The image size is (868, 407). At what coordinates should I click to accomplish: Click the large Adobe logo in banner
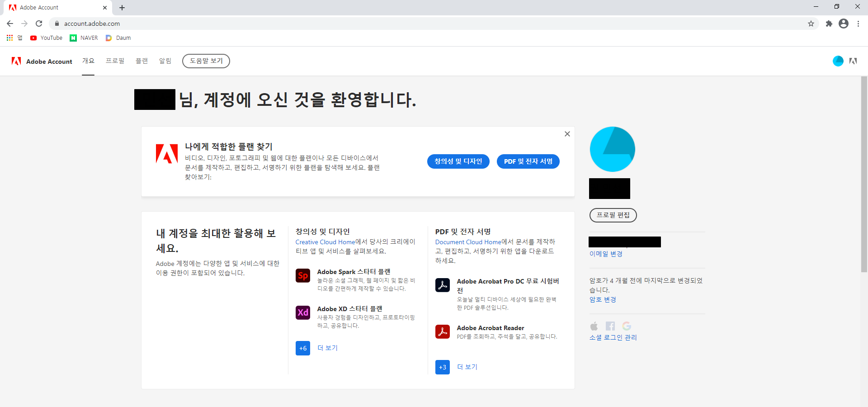click(x=167, y=154)
